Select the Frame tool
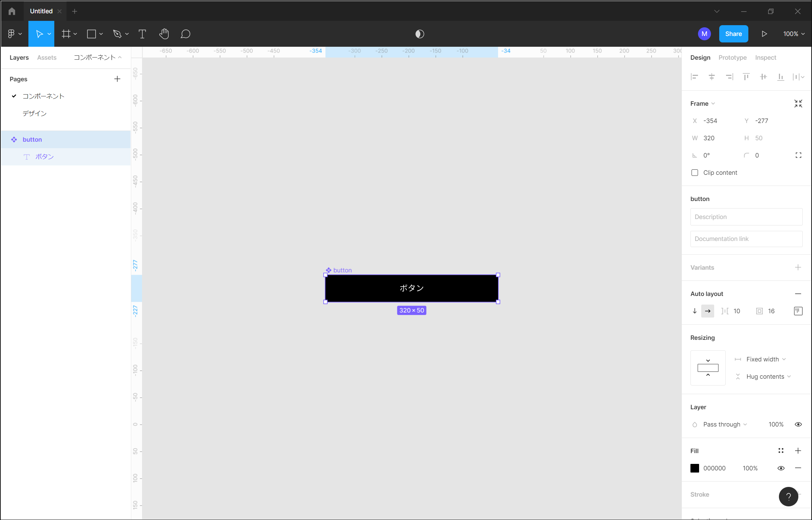 click(66, 34)
